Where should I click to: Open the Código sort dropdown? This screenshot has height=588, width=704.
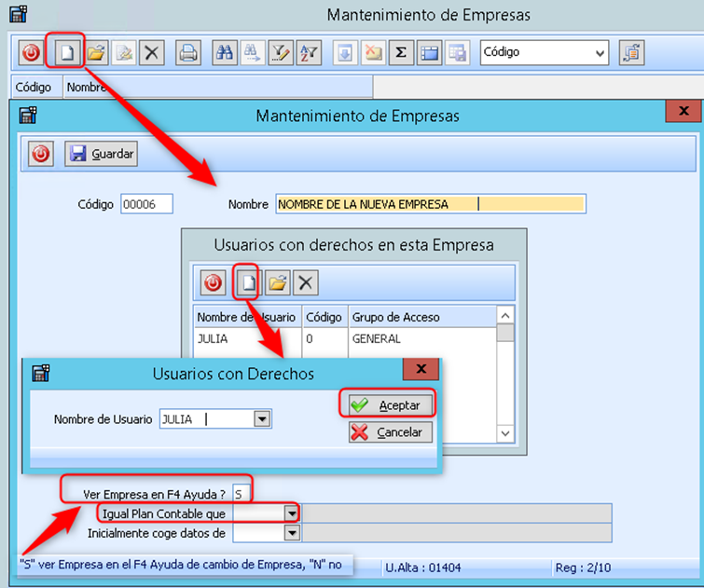coord(599,53)
